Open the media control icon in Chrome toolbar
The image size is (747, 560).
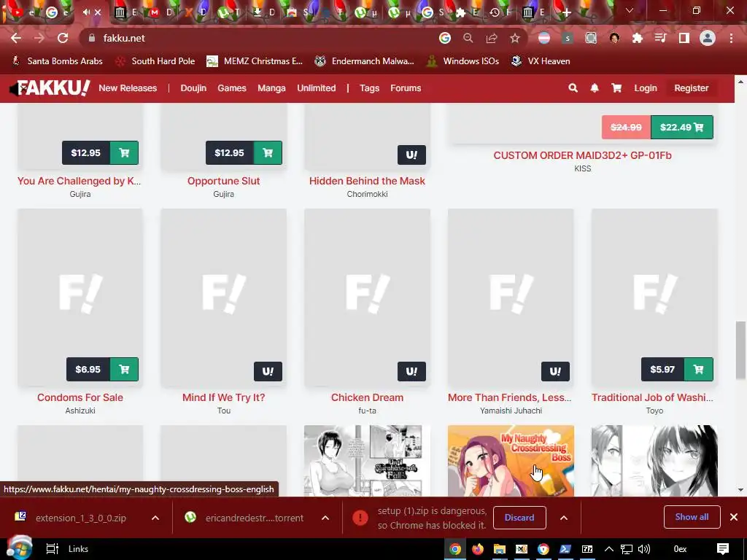pos(661,38)
